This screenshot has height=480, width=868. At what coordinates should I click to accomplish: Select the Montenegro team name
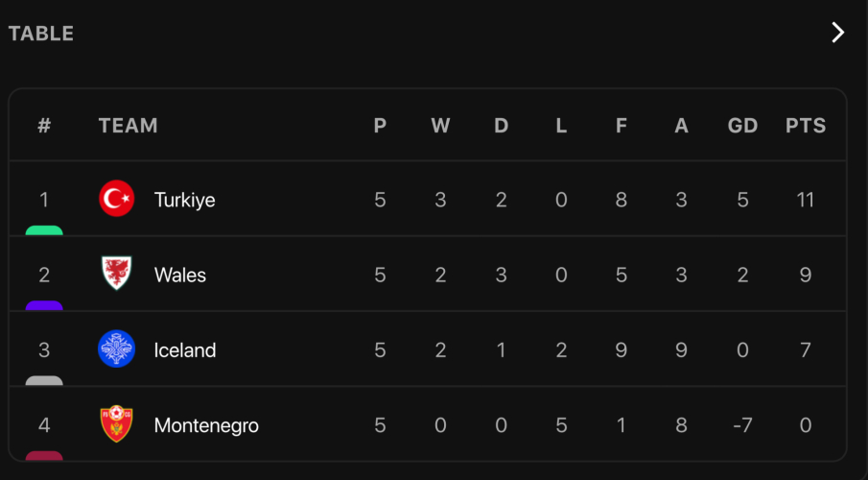(205, 424)
